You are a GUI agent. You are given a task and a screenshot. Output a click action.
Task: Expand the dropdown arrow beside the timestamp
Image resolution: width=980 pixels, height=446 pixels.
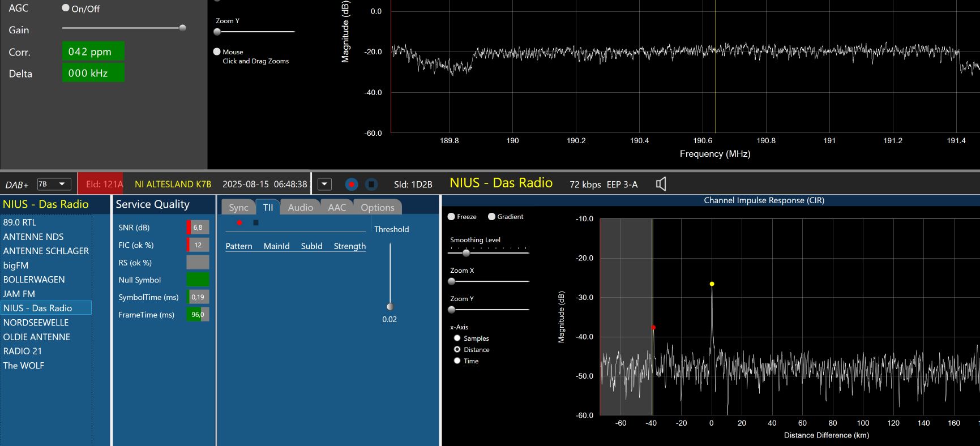[x=324, y=185]
